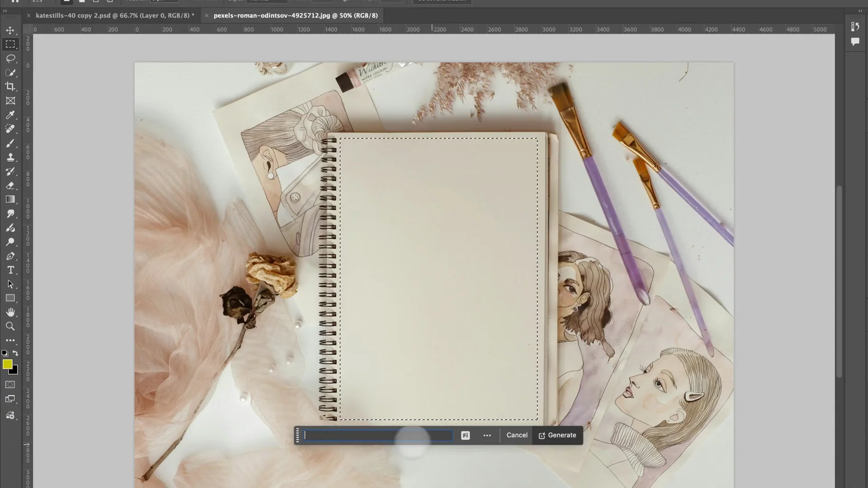Cancel the generative fill action

(517, 435)
